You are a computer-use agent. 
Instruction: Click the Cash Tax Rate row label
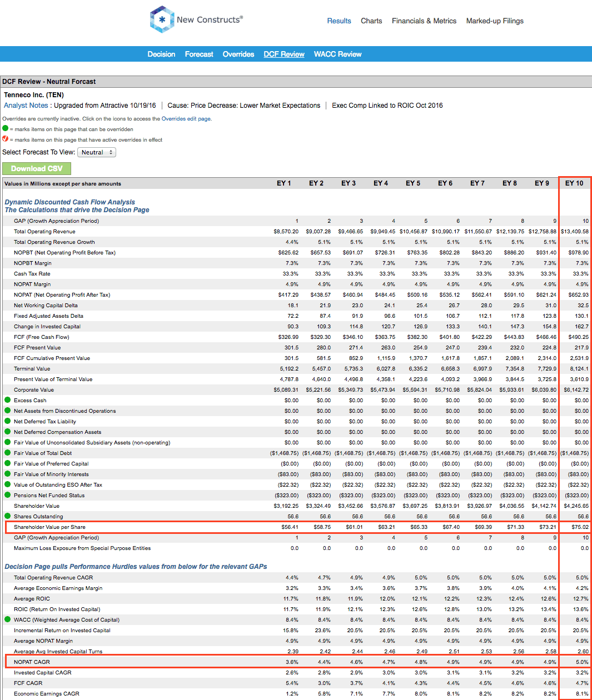(x=32, y=274)
